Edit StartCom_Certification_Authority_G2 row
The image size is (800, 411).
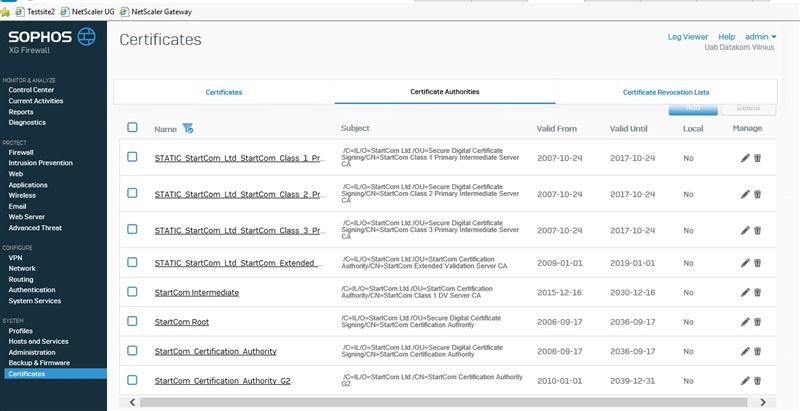click(745, 381)
